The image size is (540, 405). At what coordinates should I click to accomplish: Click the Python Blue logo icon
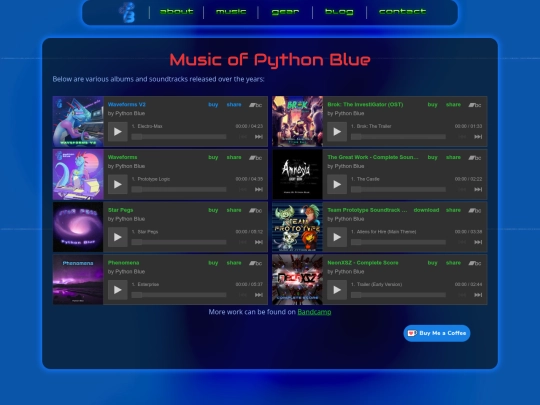tap(127, 12)
